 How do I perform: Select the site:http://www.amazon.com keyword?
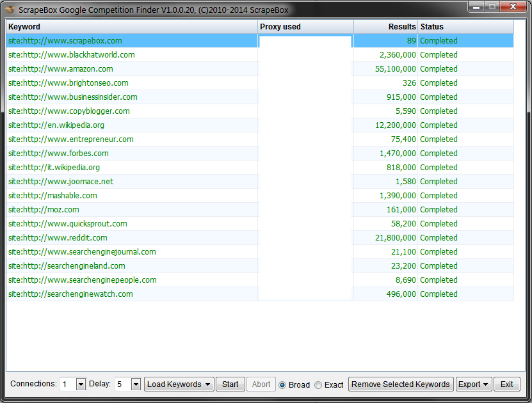61,69
